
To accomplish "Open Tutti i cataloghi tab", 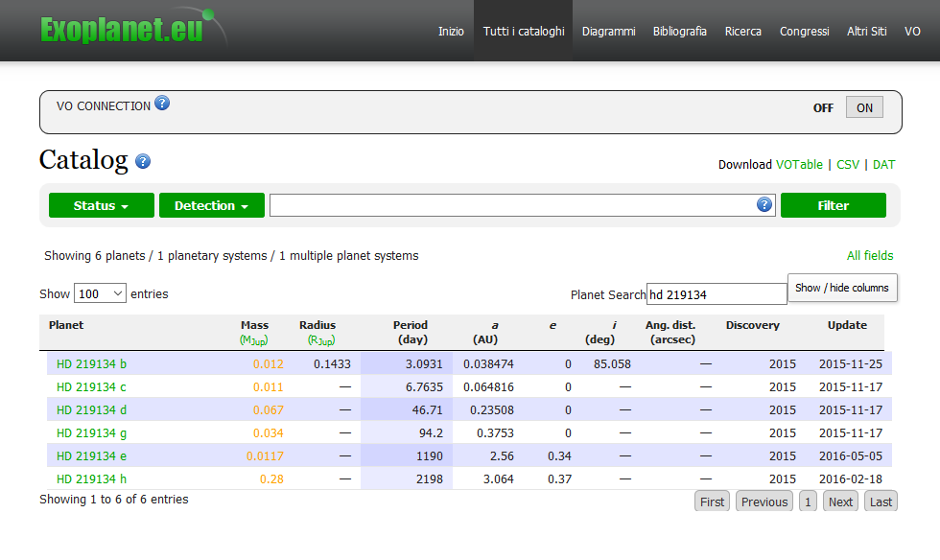I will (x=524, y=32).
